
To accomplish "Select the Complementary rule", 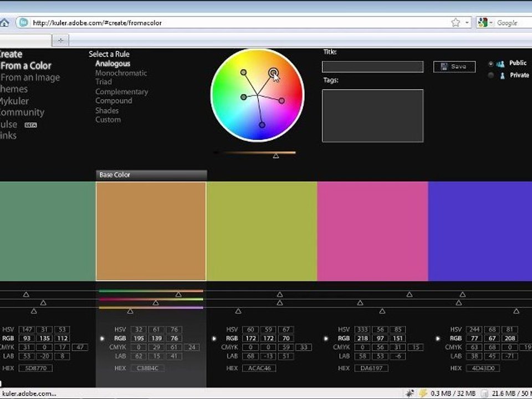I will (122, 91).
